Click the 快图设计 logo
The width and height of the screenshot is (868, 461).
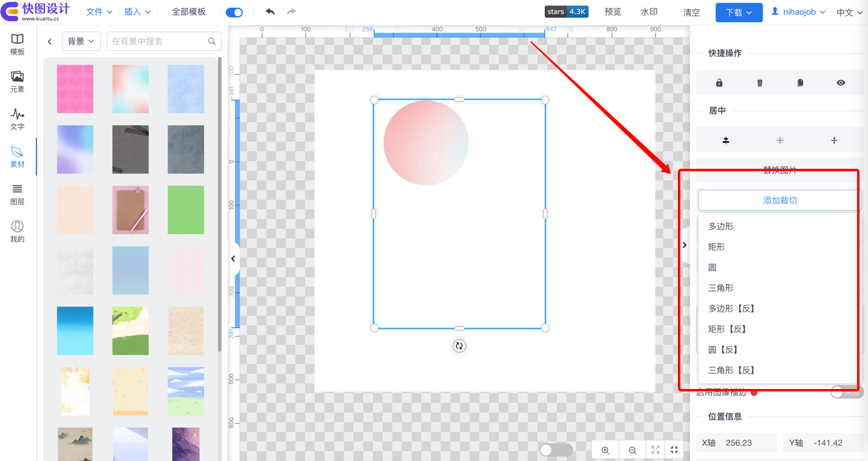[x=36, y=11]
